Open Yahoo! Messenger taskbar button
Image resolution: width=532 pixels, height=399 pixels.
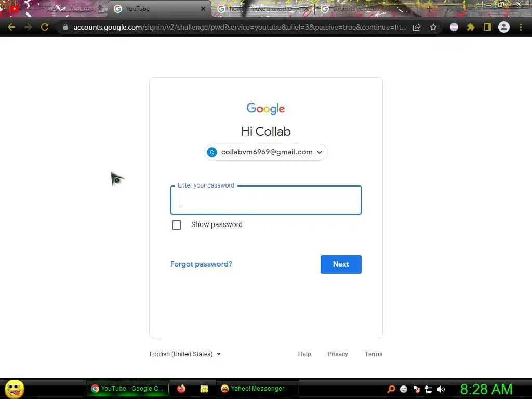(x=257, y=389)
